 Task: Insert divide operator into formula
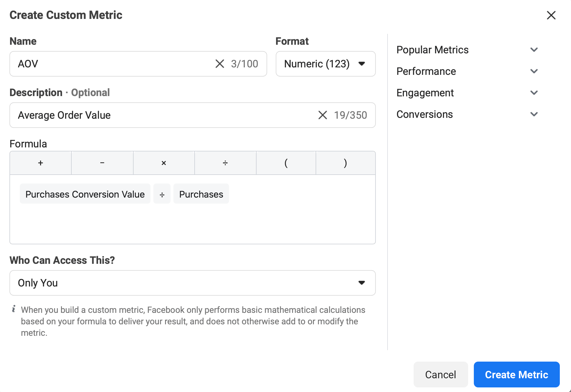[225, 163]
